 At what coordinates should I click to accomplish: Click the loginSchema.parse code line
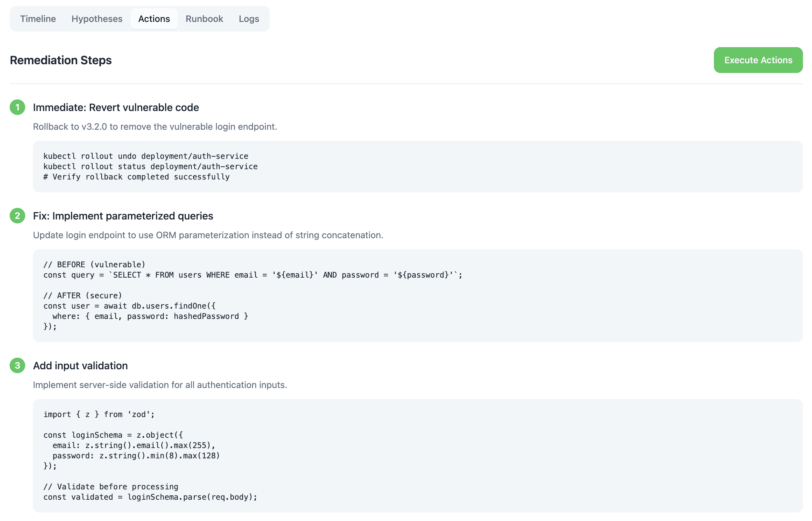[x=150, y=497]
